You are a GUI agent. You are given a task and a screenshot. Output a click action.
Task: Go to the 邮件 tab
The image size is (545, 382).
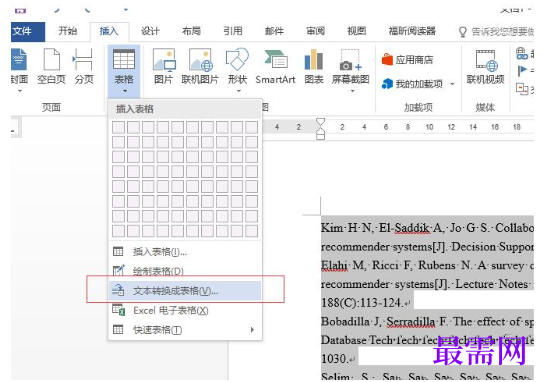pyautogui.click(x=274, y=31)
